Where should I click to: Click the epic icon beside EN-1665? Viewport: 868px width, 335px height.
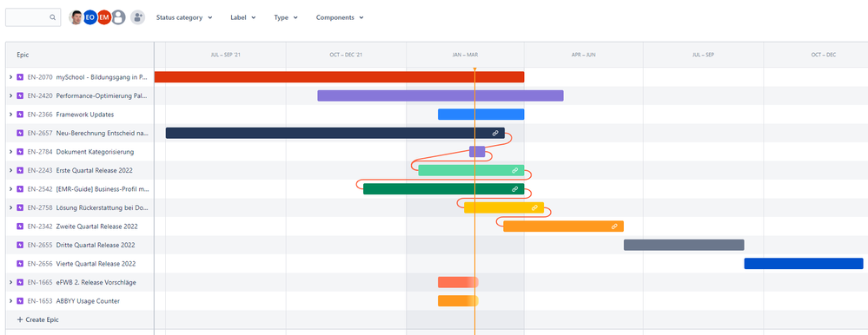pyautogui.click(x=21, y=282)
